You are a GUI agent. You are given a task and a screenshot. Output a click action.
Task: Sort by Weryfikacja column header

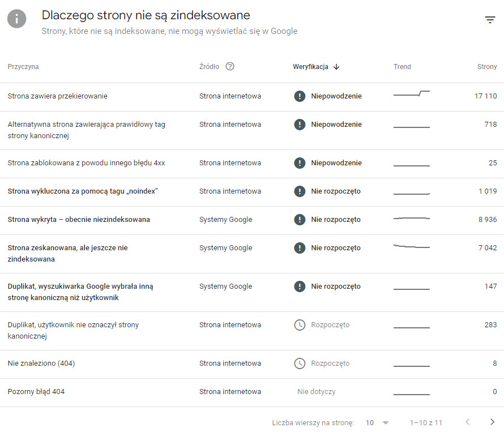pos(310,67)
